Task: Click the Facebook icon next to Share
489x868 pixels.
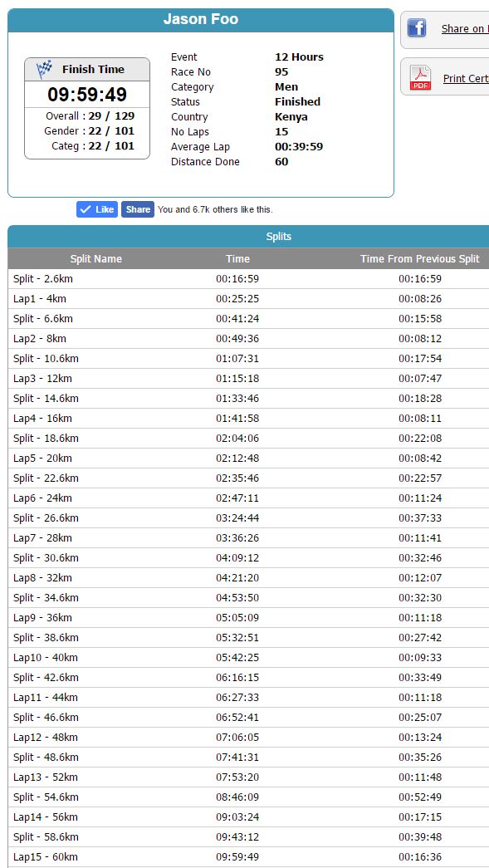Action: point(417,27)
